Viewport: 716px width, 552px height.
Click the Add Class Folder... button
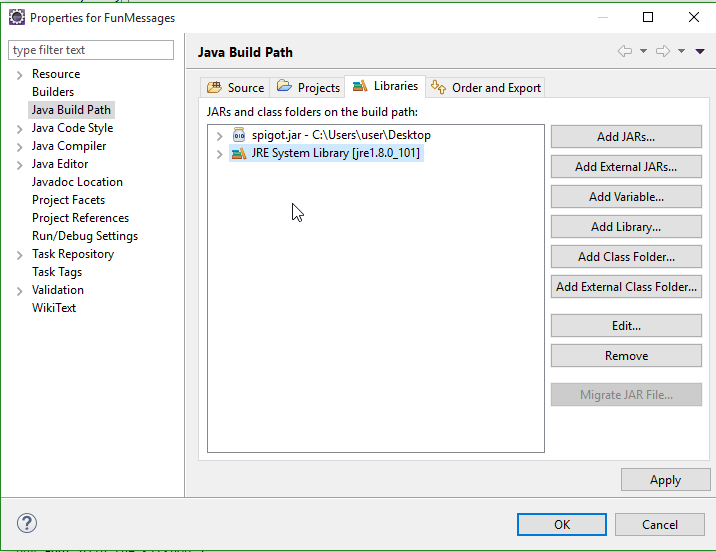pos(626,257)
